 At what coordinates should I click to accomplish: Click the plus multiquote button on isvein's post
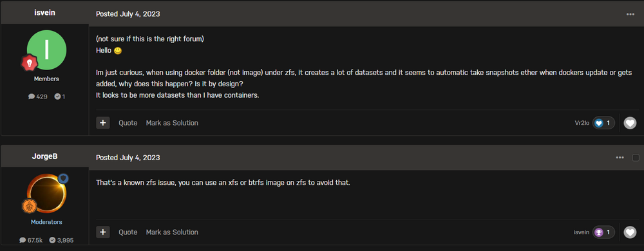[103, 123]
